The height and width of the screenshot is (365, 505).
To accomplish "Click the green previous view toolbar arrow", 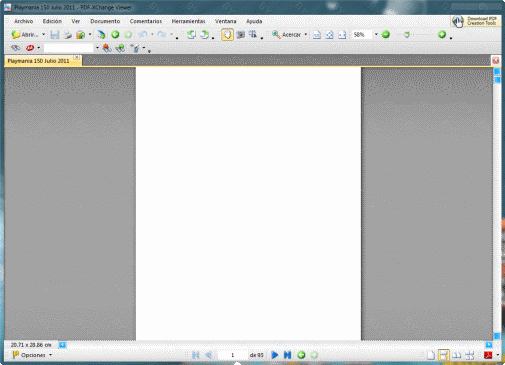I will [115, 34].
